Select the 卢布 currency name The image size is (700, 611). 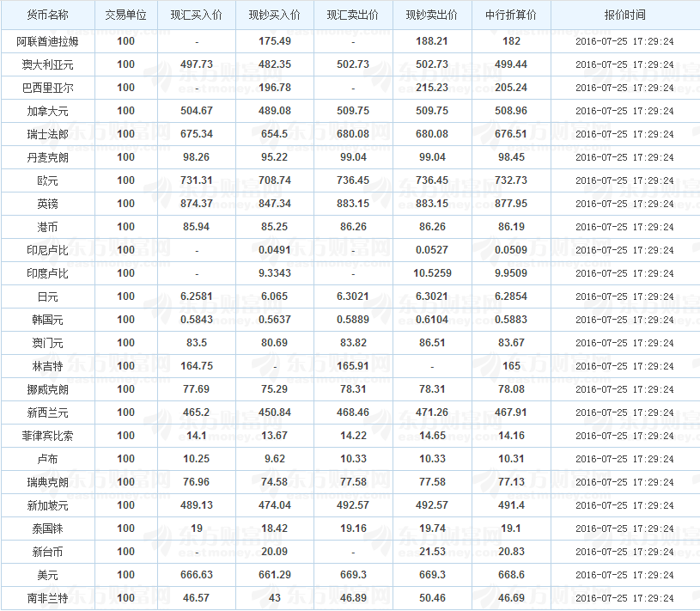pos(48,460)
